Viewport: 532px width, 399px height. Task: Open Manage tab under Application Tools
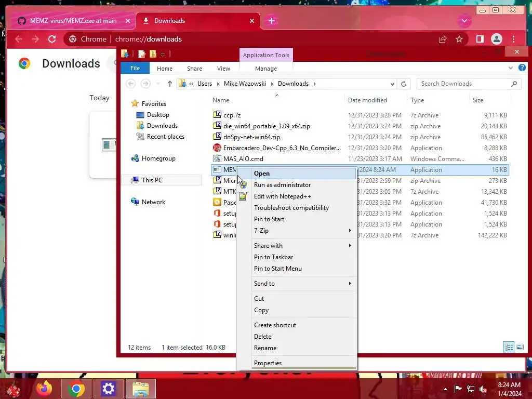pyautogui.click(x=266, y=69)
